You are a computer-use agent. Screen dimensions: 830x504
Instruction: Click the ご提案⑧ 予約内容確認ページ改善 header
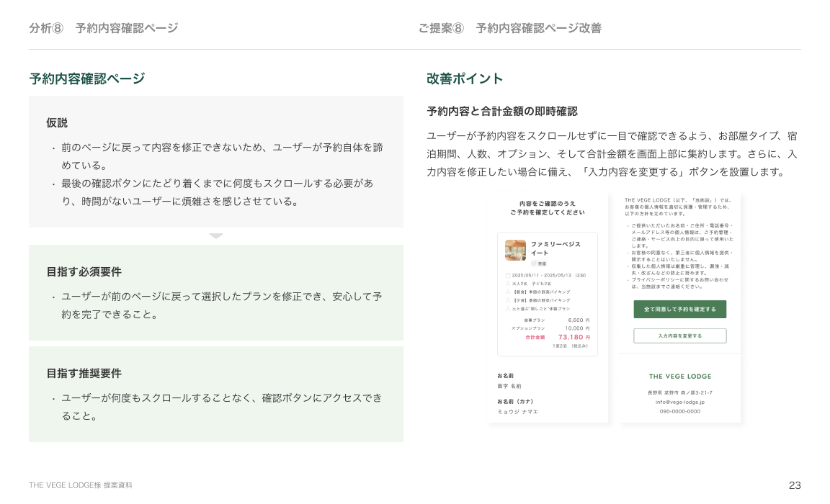(509, 28)
